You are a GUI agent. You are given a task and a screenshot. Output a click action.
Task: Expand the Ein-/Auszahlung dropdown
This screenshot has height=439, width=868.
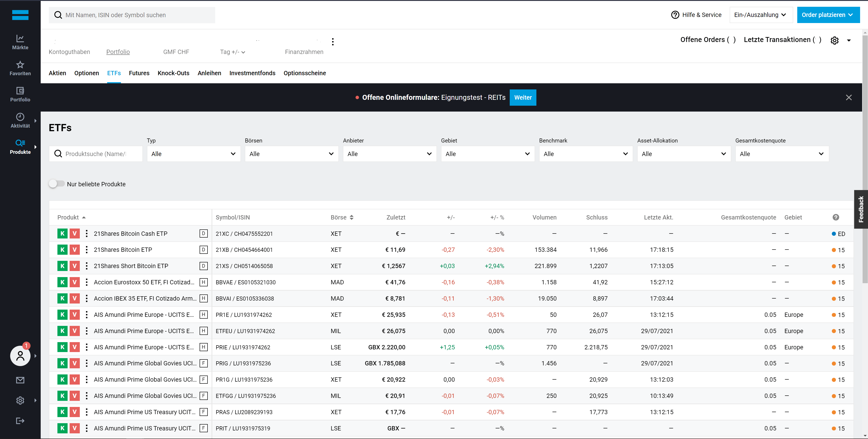(761, 15)
